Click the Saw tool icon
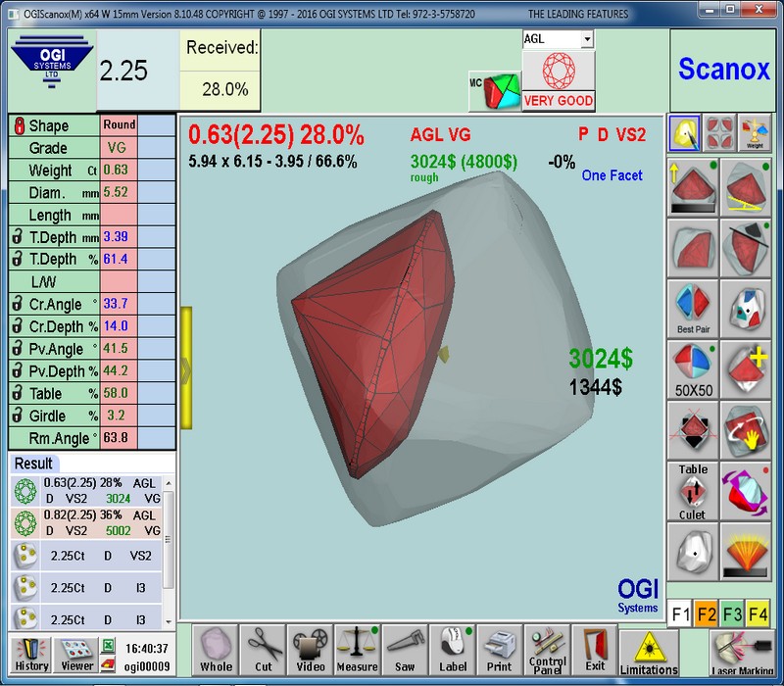784x686 pixels. click(x=405, y=649)
